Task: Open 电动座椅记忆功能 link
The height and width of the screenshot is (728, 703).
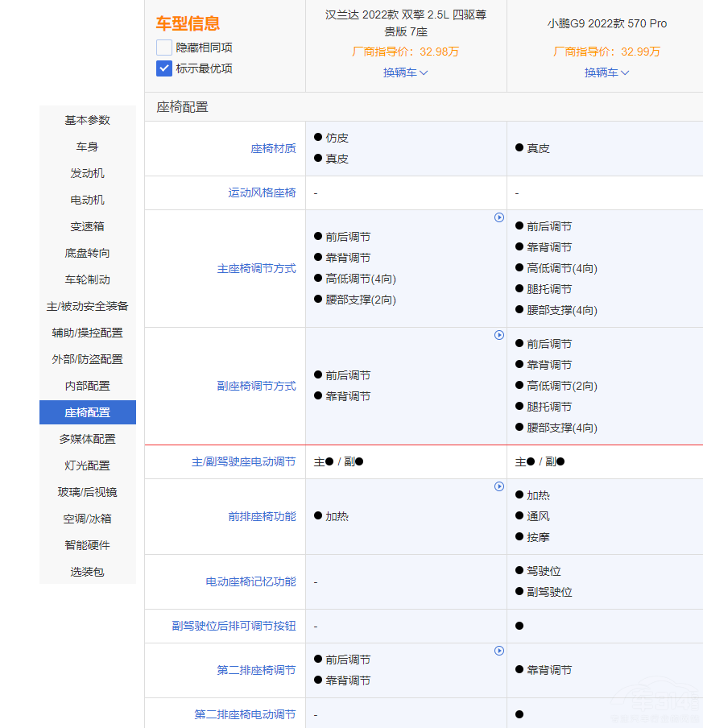Action: (x=250, y=581)
